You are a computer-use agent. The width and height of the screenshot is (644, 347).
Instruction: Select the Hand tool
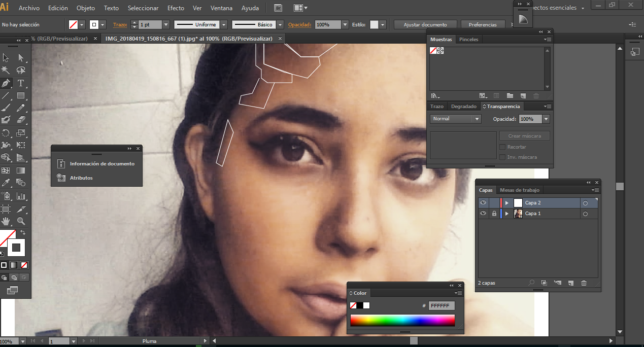tap(6, 221)
